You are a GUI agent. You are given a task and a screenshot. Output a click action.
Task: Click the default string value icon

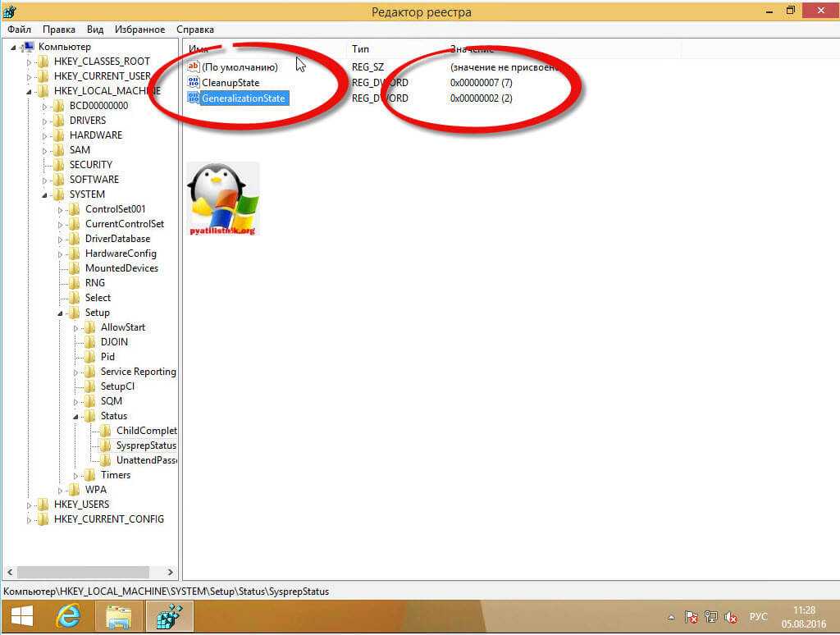tap(194, 67)
